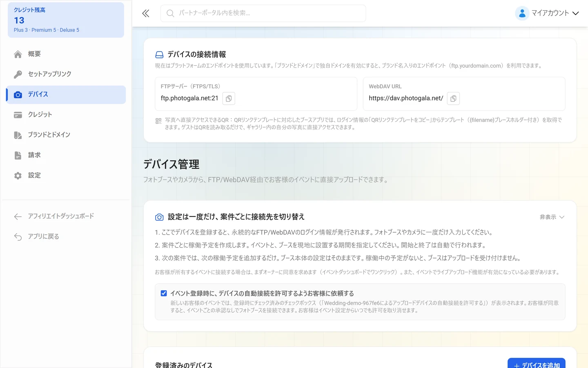Click the home icon next to 概要
The height and width of the screenshot is (368, 588).
coord(18,54)
